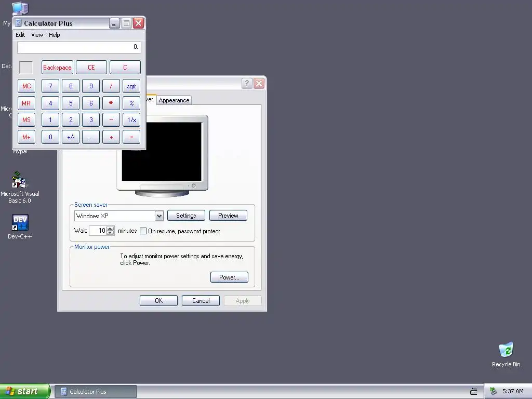The height and width of the screenshot is (399, 532).
Task: Click the 1/x reciprocal key
Action: (x=131, y=120)
